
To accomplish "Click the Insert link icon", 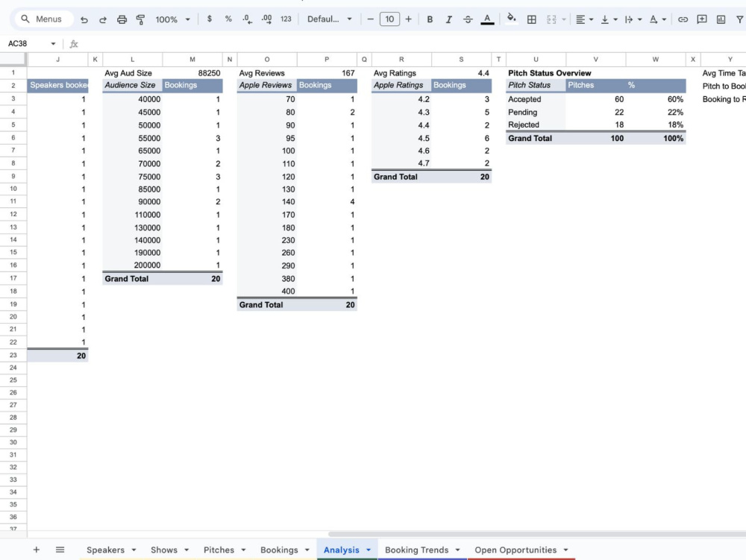I will coord(683,19).
